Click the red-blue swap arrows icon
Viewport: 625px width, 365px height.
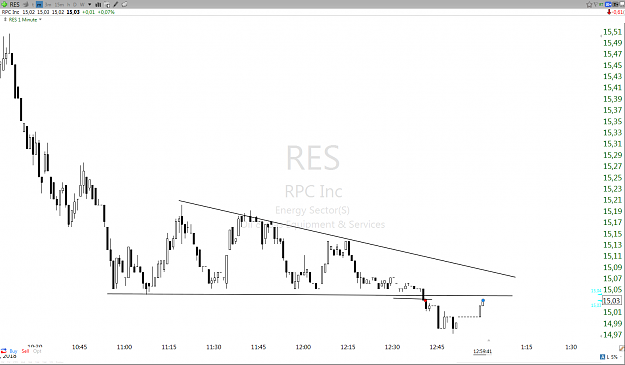(4, 351)
